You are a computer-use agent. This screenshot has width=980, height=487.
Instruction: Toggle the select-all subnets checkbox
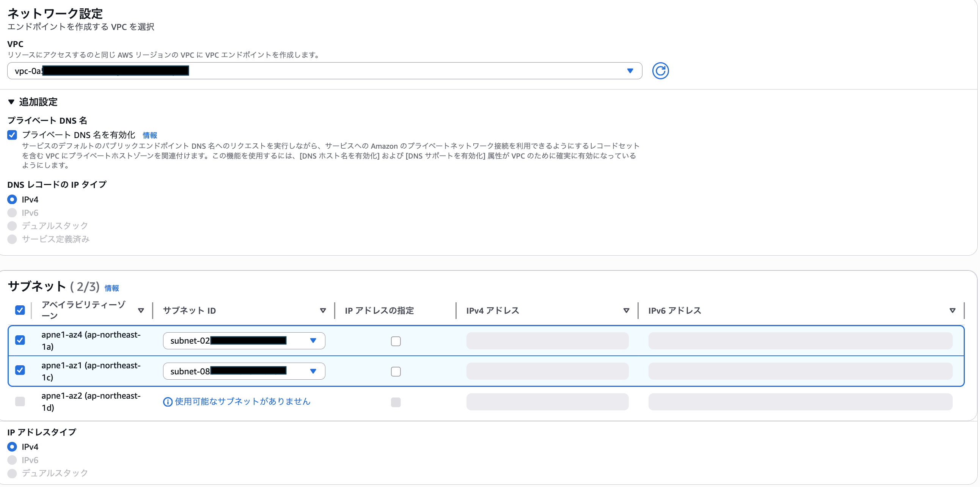click(x=20, y=311)
